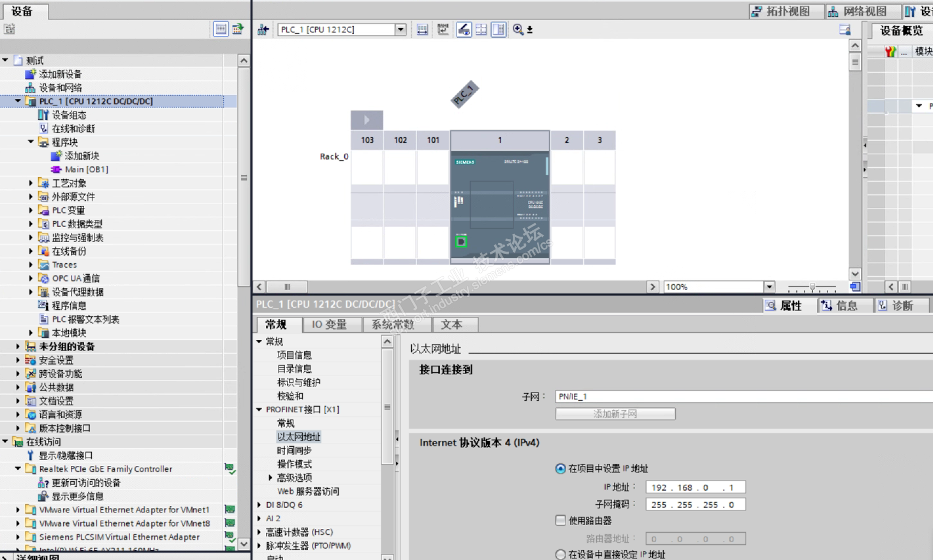Enable the use router checkbox
This screenshot has height=560, width=933.
(x=561, y=520)
